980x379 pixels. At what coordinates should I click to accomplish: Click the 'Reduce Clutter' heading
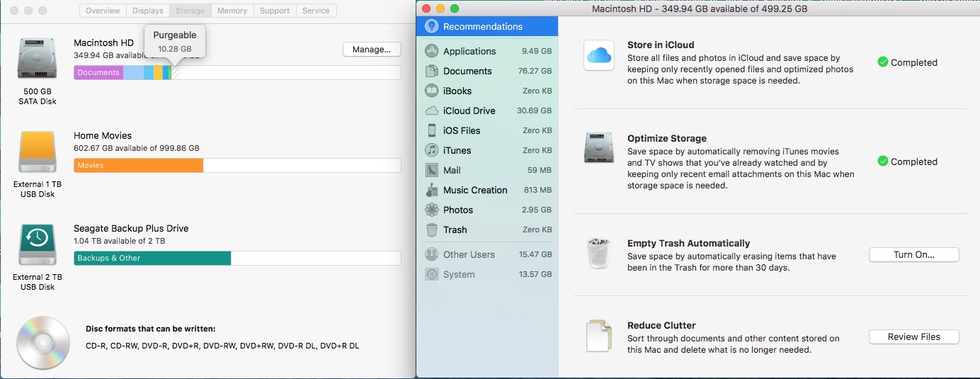(661, 326)
